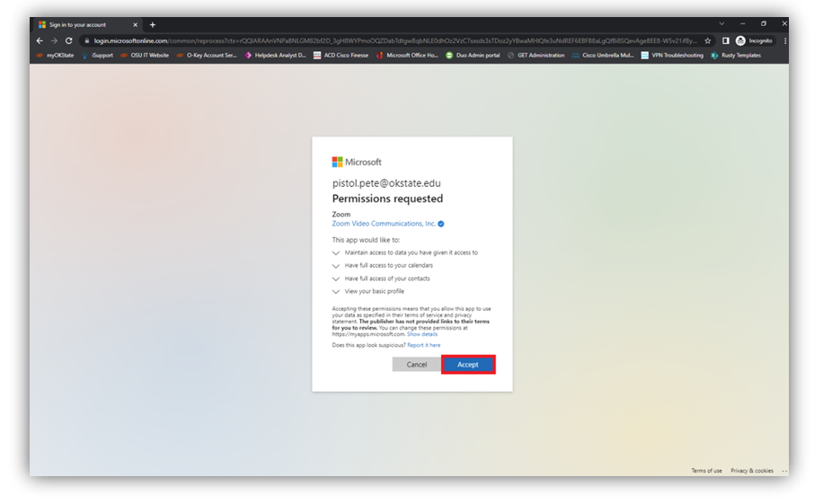The width and height of the screenshot is (823, 504).
Task: Minimize the browser window
Action: tap(743, 23)
